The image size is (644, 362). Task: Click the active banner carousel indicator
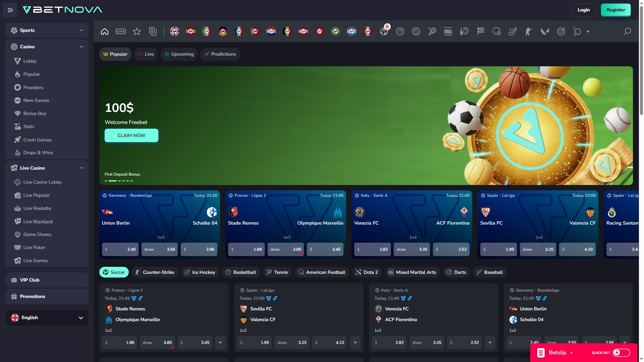[x=113, y=181]
